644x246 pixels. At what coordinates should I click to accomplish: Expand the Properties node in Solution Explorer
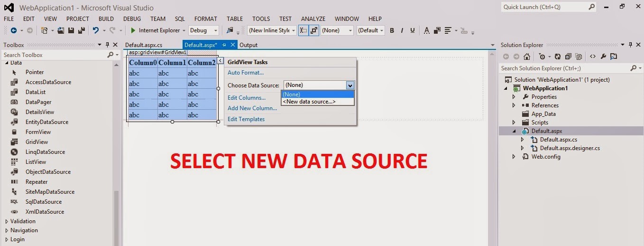[514, 97]
